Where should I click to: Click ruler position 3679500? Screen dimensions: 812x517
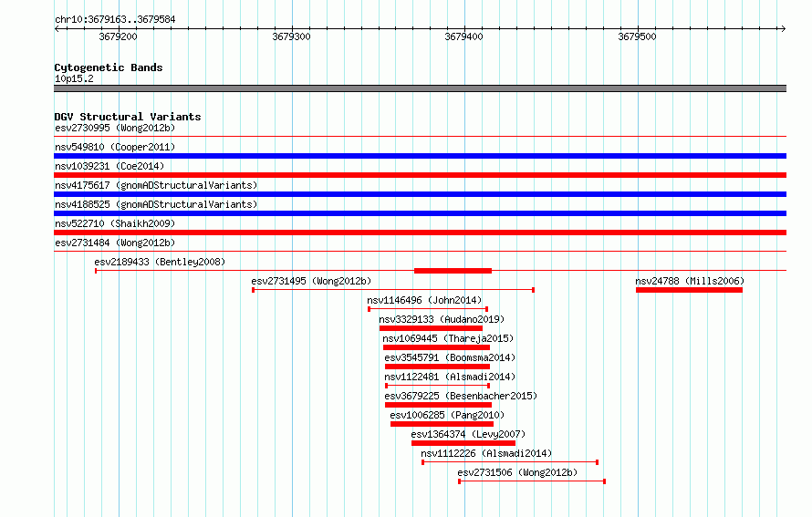pyautogui.click(x=638, y=36)
